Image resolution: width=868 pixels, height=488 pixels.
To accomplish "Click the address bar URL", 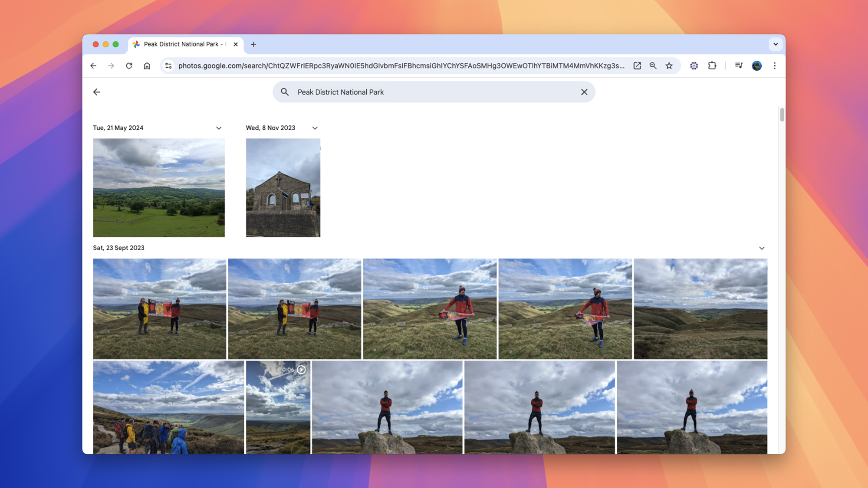I will (x=401, y=66).
